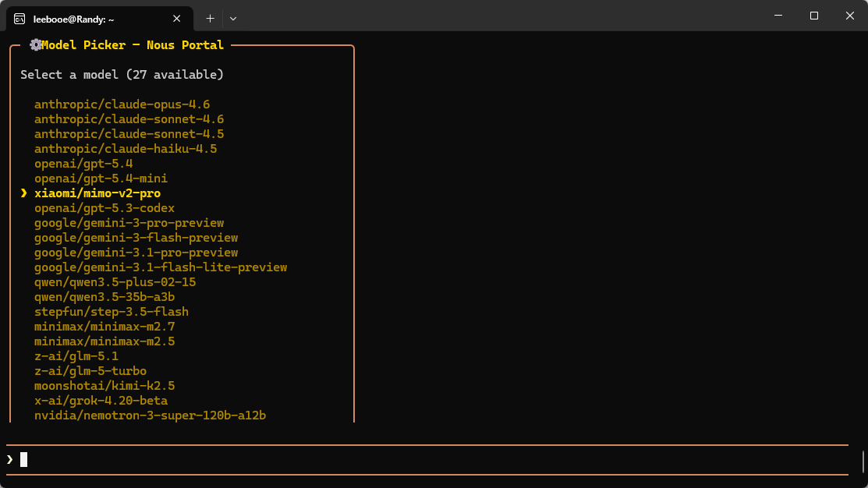
Task: Click the selection arrow beside xiaomi/mimo-v2-pro
Action: pos(24,193)
